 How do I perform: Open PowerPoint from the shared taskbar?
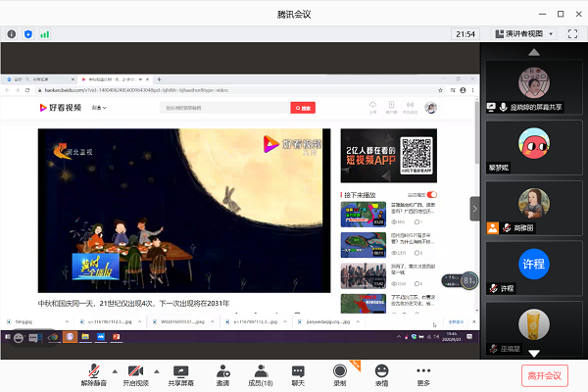click(117, 337)
